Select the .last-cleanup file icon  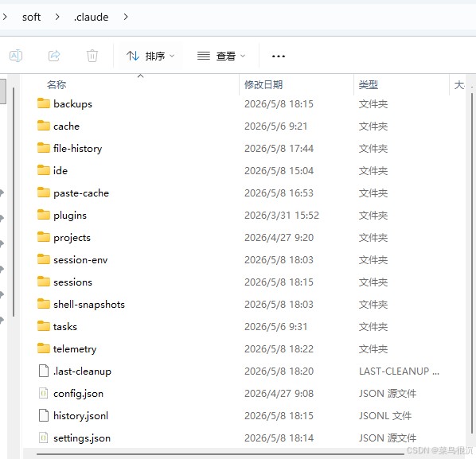[x=44, y=371]
